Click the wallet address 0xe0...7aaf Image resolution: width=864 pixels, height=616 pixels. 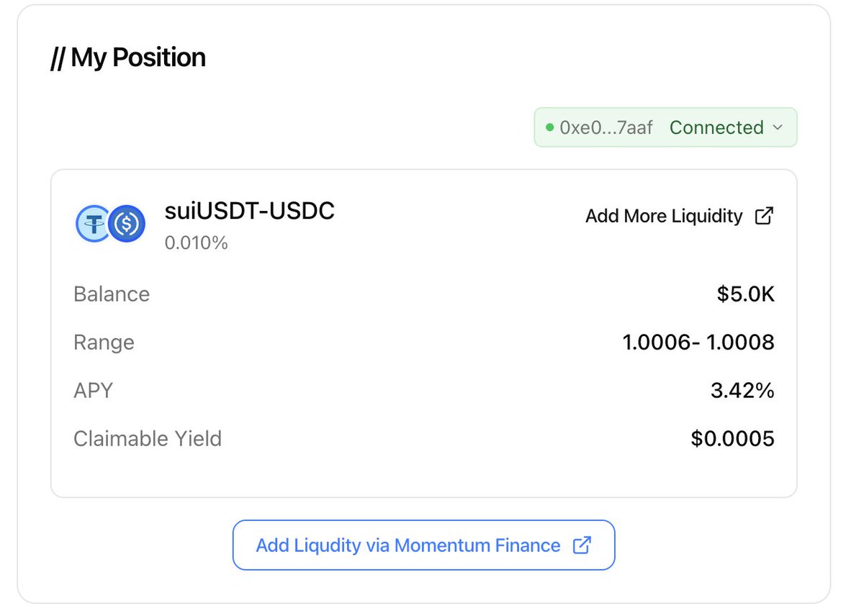(606, 128)
